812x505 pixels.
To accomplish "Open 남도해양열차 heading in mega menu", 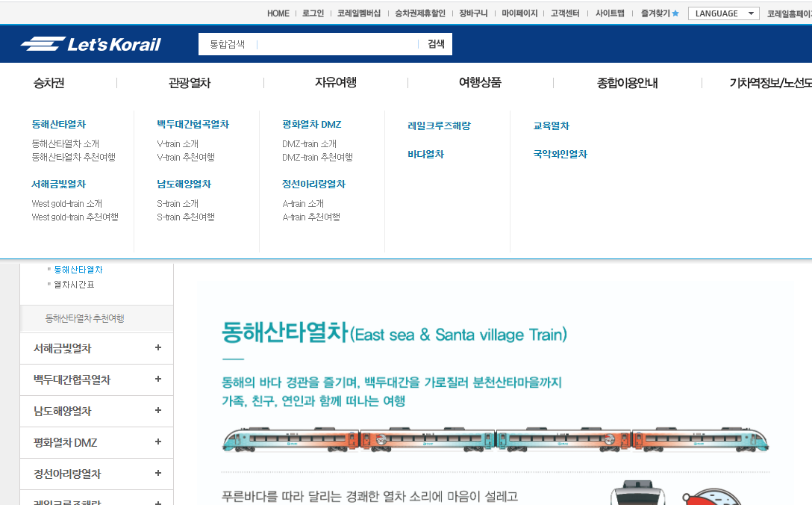I will (x=184, y=184).
